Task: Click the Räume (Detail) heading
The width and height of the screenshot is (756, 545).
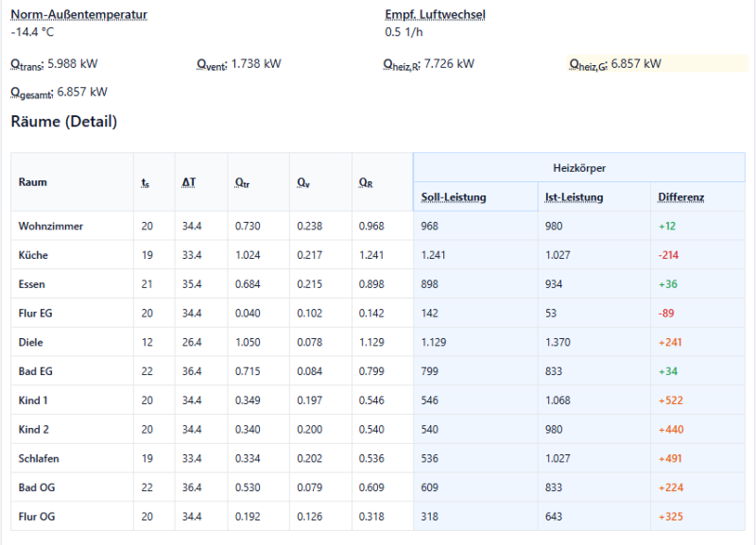Action: point(62,122)
